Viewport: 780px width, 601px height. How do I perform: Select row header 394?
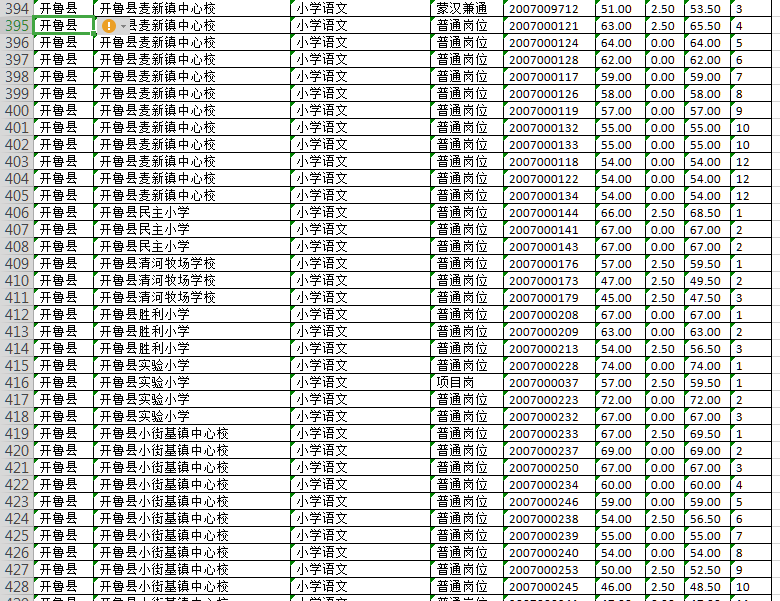(x=16, y=9)
